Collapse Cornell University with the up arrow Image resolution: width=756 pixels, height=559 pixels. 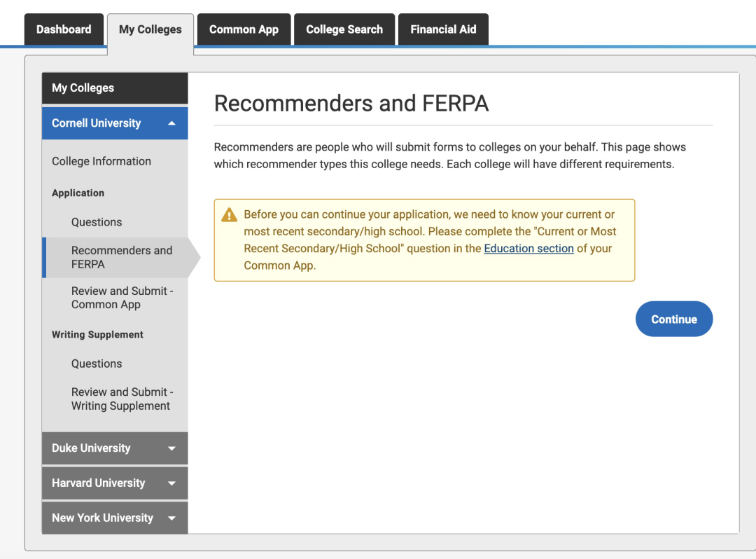coord(171,123)
